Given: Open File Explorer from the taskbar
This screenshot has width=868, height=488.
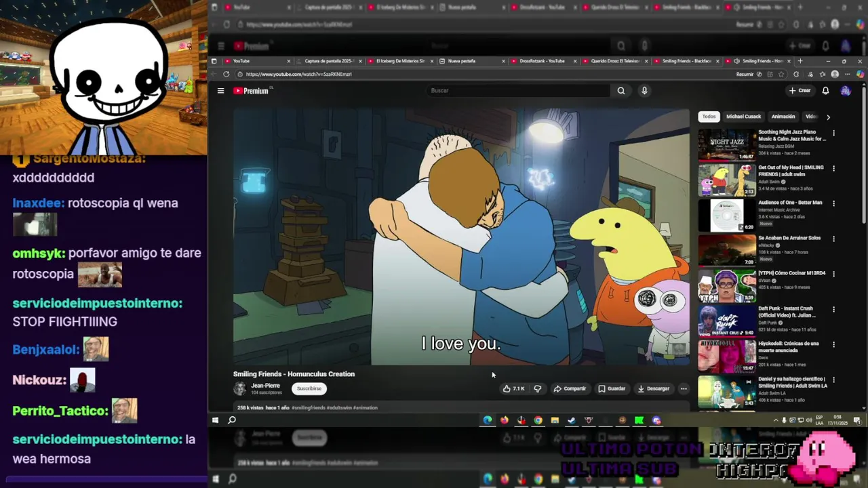Looking at the screenshot, I should click(x=555, y=420).
